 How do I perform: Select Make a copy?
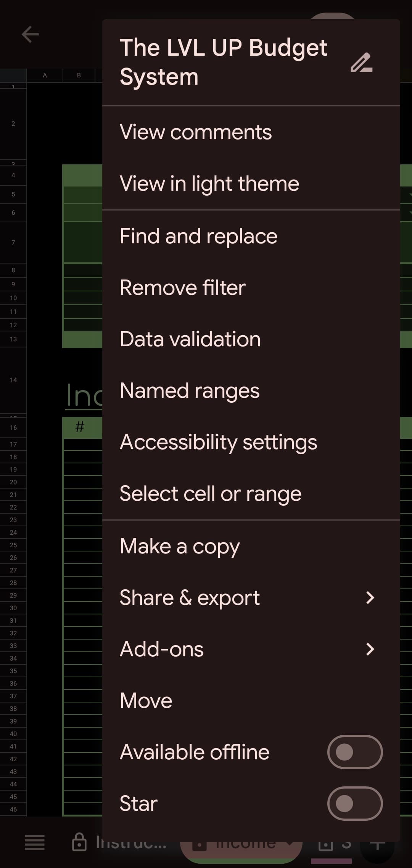click(251, 546)
